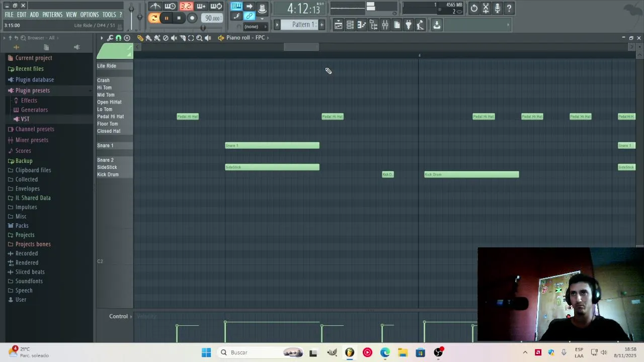
Task: Switch browser to files tab icon
Action: (x=46, y=47)
